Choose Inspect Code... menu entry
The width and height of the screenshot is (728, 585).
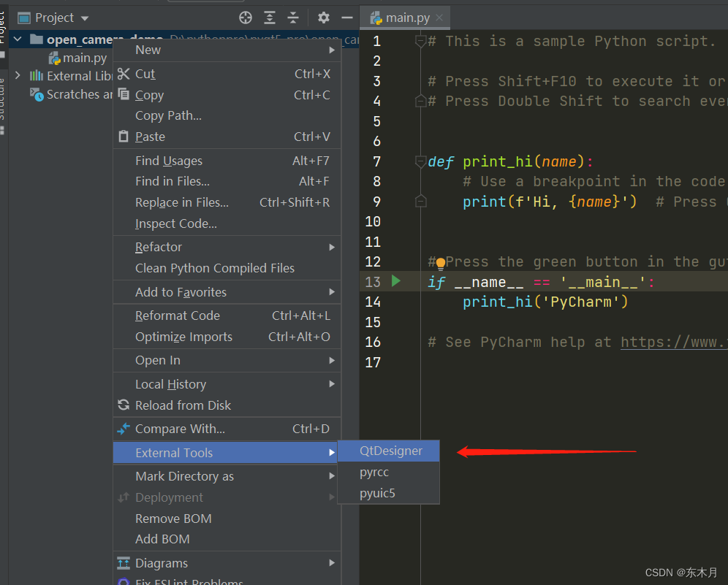[x=227, y=223]
